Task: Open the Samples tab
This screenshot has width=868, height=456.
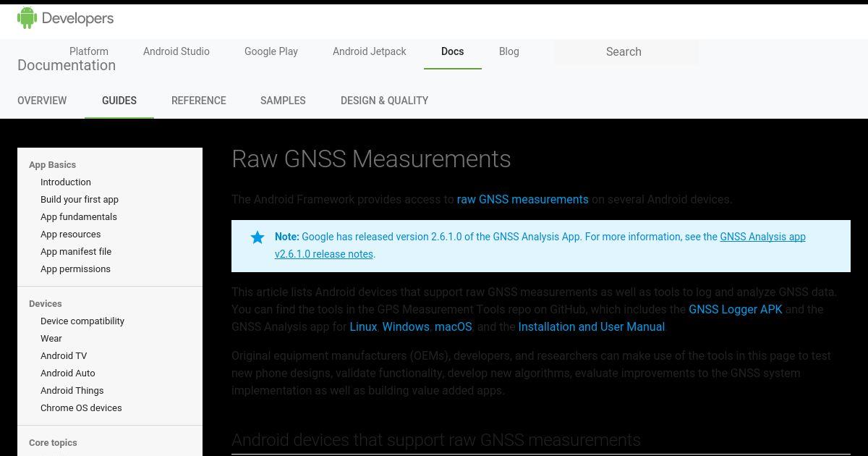Action: [x=283, y=101]
